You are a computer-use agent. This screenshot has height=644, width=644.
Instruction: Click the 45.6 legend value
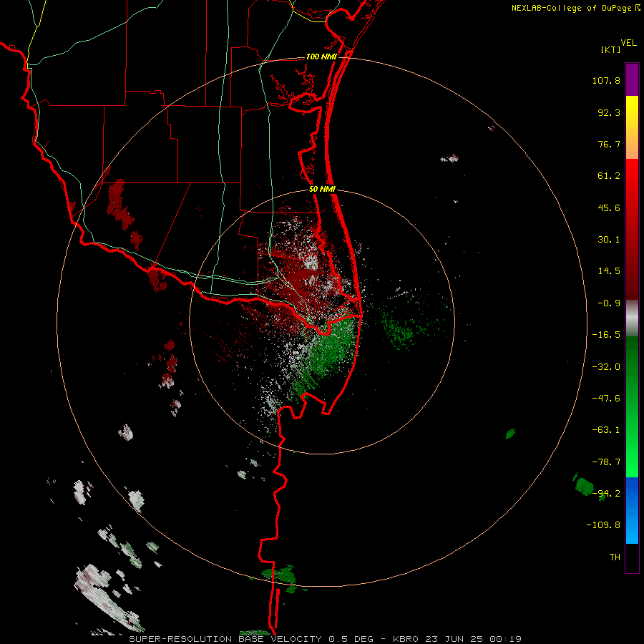tap(609, 208)
